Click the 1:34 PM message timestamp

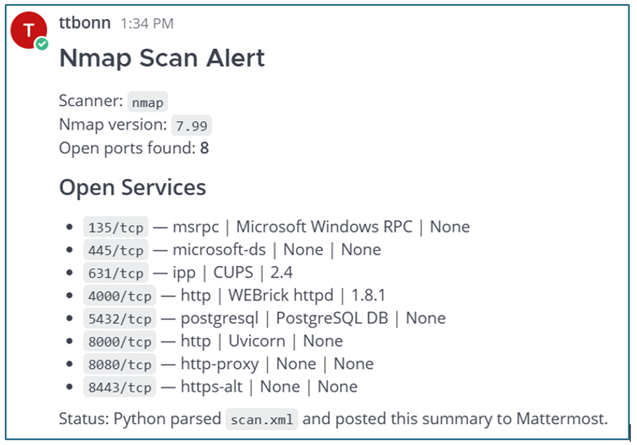click(x=147, y=24)
